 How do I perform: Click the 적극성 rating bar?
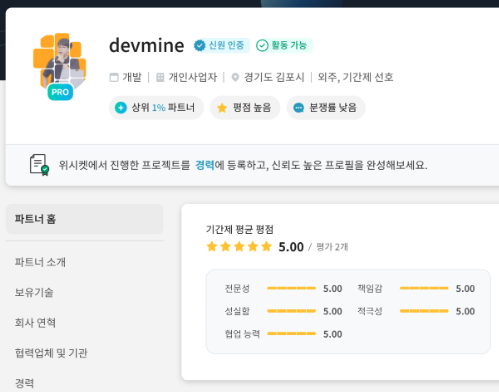(424, 311)
